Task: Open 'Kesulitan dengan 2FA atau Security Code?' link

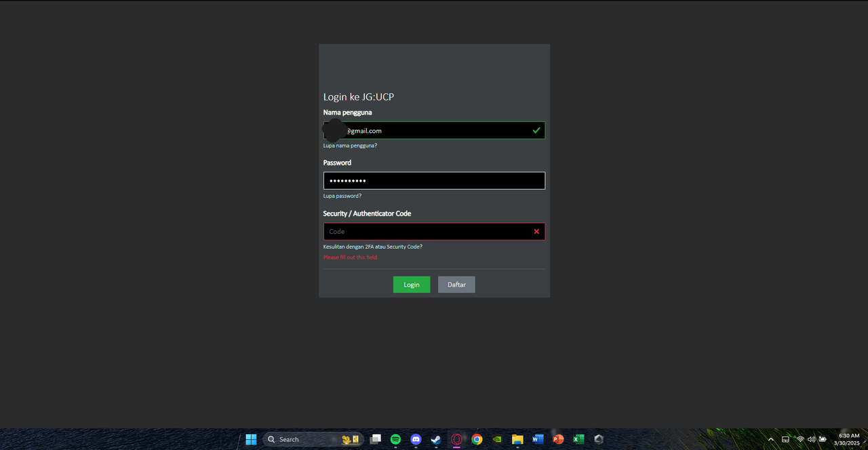Action: [x=373, y=247]
